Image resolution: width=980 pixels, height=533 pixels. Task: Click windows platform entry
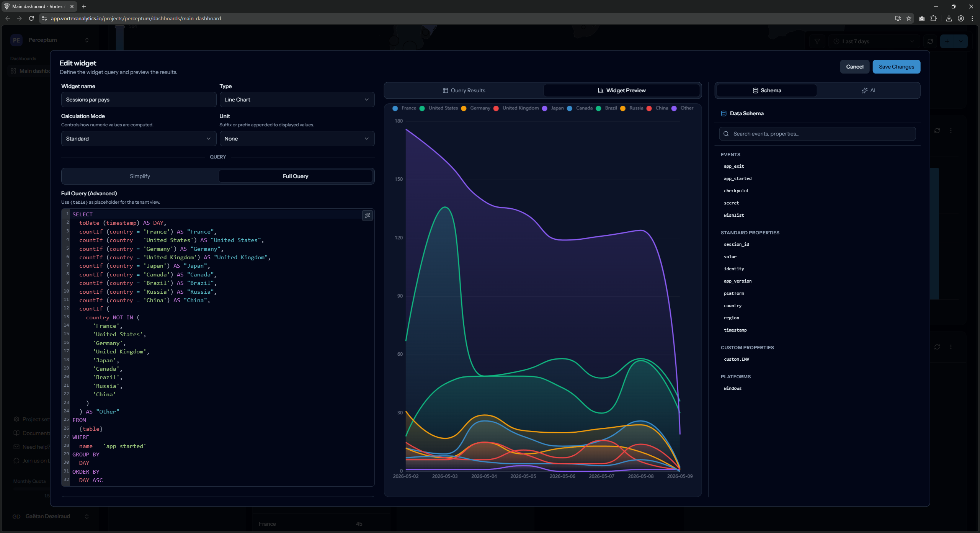coord(733,388)
